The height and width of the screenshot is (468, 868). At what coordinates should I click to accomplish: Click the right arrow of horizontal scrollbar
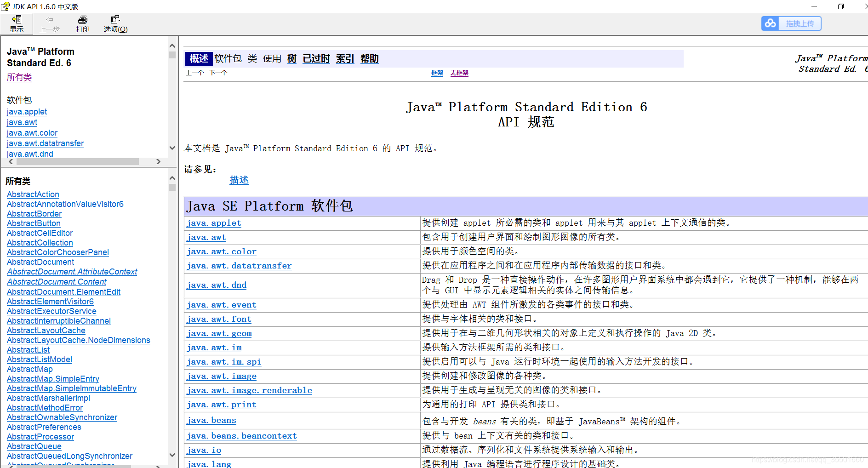click(158, 161)
